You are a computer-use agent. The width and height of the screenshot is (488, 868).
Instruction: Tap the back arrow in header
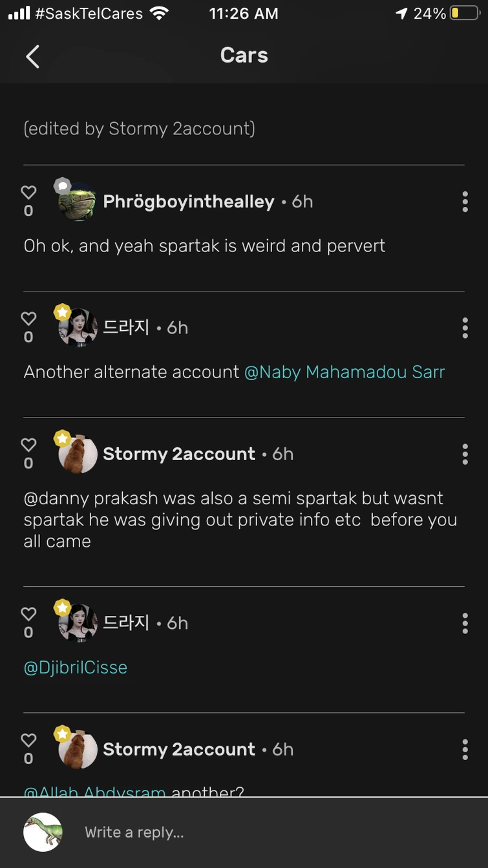[x=32, y=56]
